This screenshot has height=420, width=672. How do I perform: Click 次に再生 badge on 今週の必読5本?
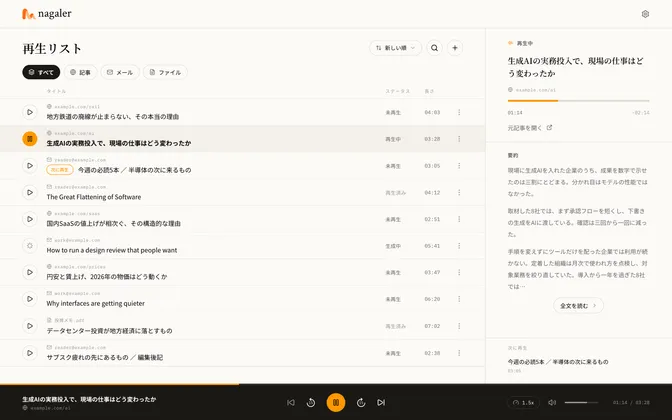coord(60,170)
